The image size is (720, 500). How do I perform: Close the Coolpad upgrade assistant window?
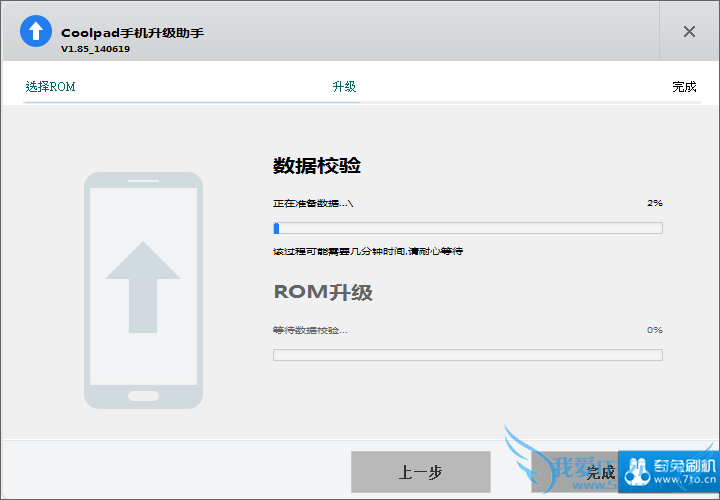pyautogui.click(x=689, y=32)
